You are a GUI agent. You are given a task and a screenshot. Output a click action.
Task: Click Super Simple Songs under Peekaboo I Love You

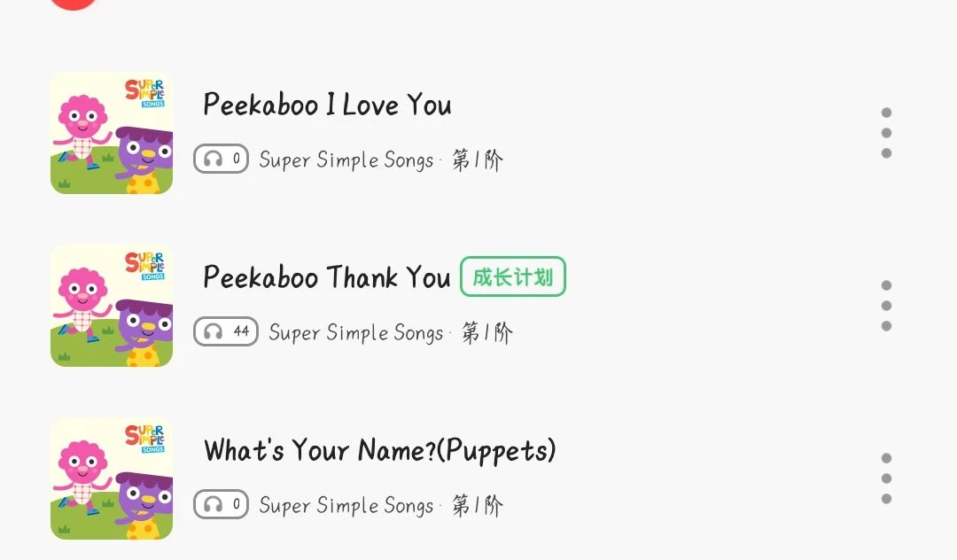(346, 160)
